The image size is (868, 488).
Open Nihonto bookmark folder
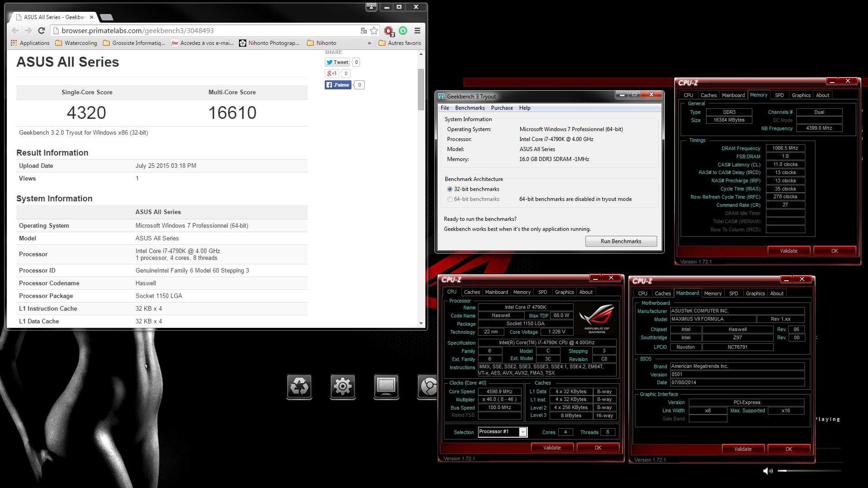[322, 43]
